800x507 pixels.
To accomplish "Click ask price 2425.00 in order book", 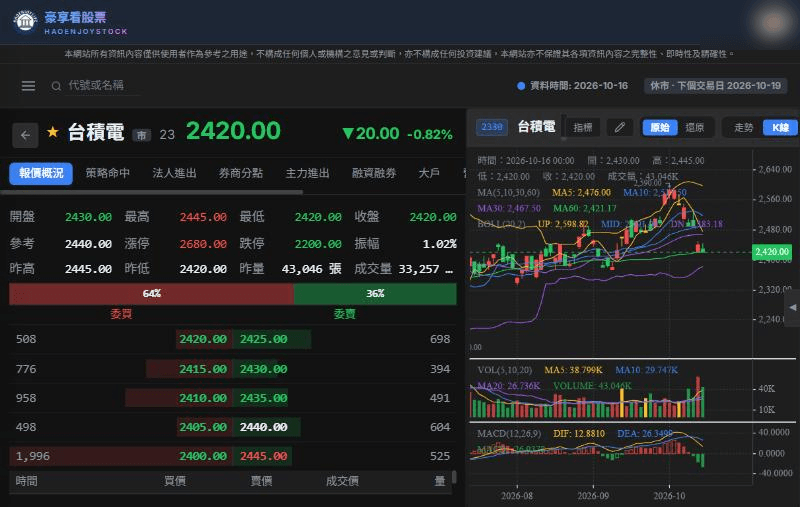I will (x=263, y=339).
